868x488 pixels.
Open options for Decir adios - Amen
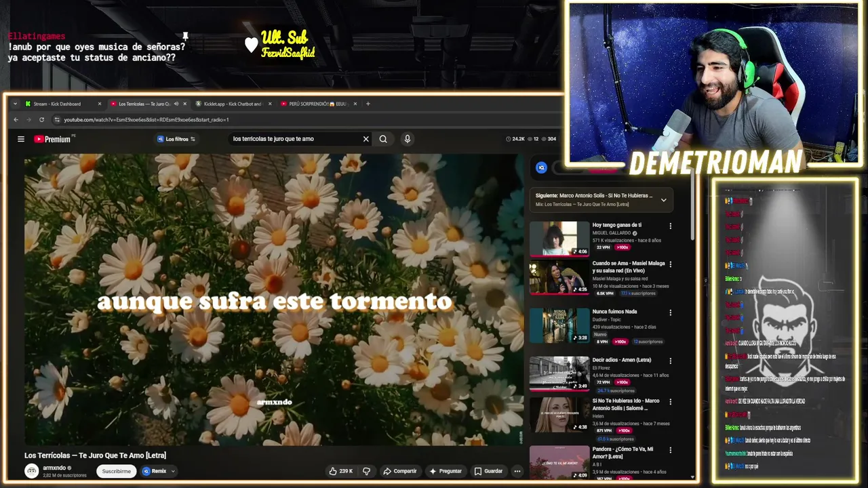[671, 361]
